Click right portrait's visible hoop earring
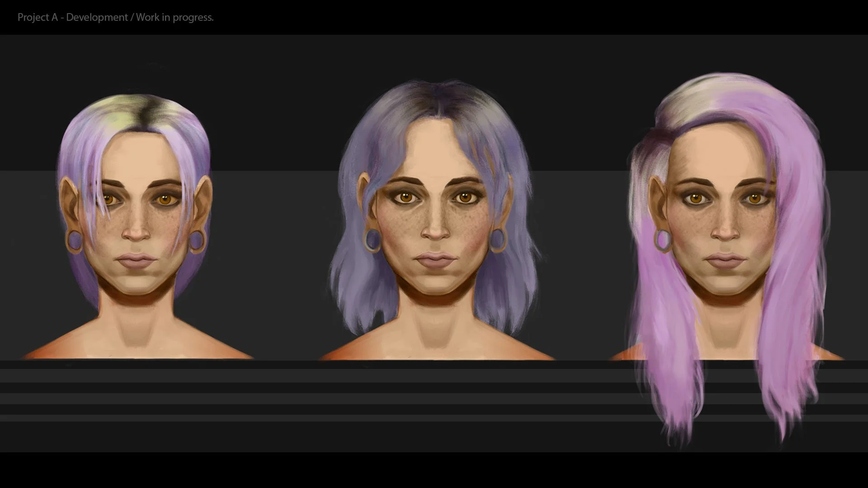This screenshot has height=488, width=868. pos(662,240)
